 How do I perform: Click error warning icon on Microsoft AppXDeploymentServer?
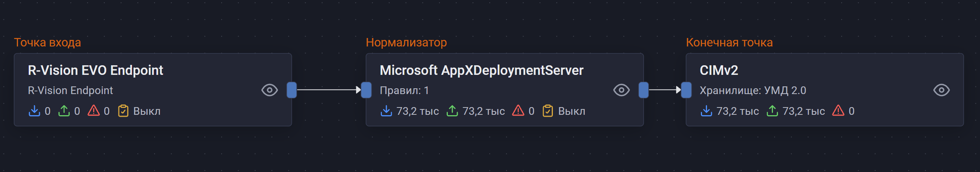[x=518, y=111]
